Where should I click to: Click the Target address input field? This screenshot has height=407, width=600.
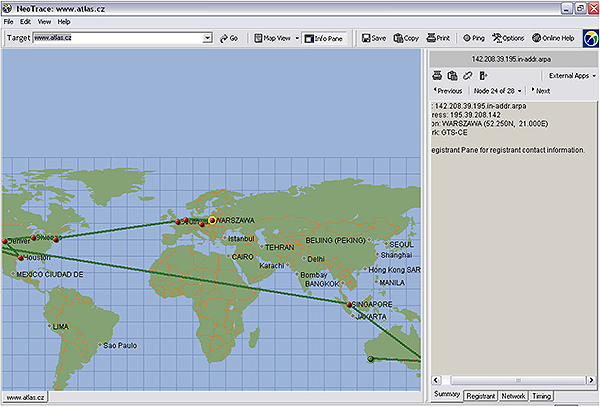pyautogui.click(x=118, y=38)
